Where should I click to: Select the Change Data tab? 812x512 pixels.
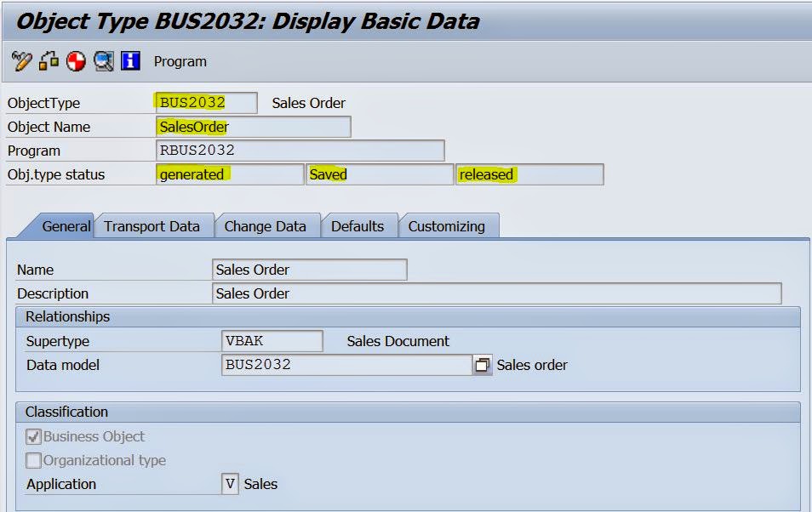click(x=265, y=226)
